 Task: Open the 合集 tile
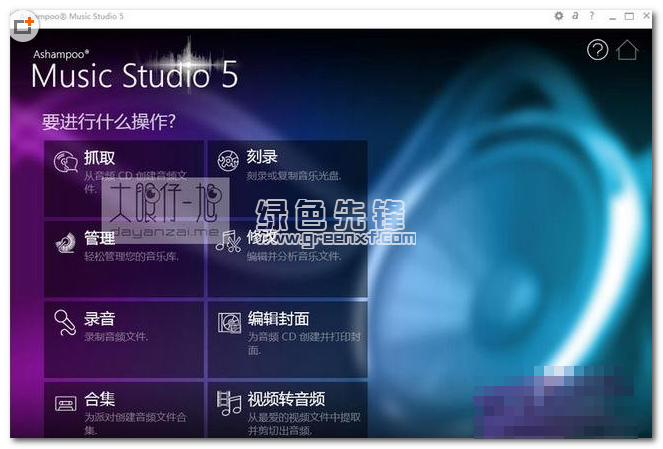click(124, 410)
